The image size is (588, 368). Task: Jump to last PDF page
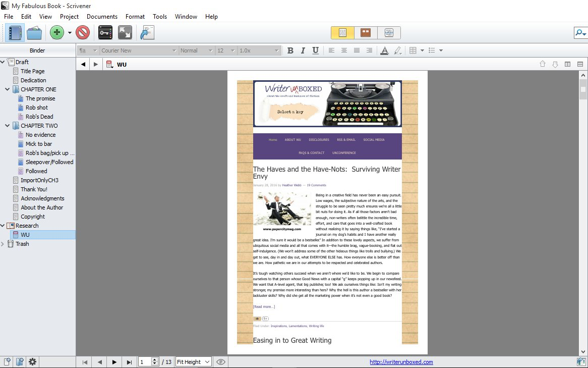(x=129, y=362)
